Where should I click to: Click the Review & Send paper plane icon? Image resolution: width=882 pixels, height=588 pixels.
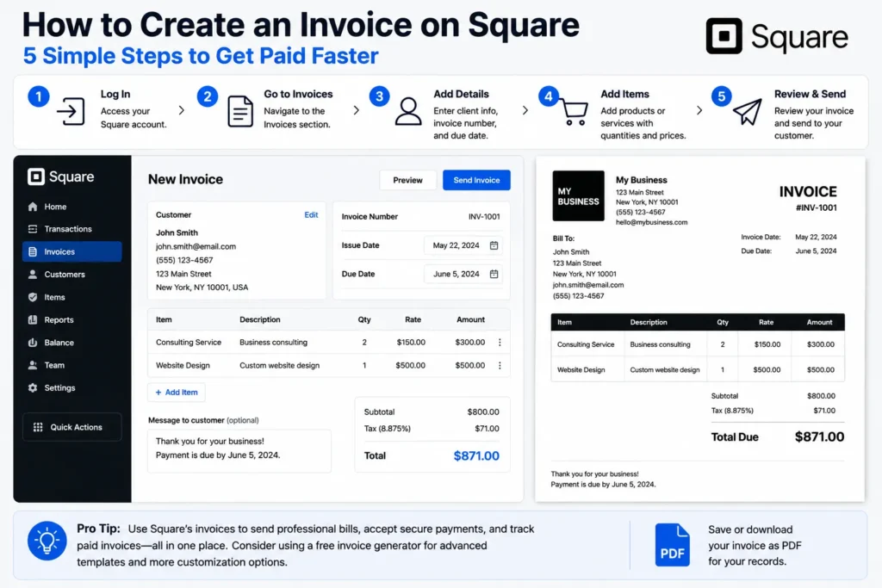[748, 111]
